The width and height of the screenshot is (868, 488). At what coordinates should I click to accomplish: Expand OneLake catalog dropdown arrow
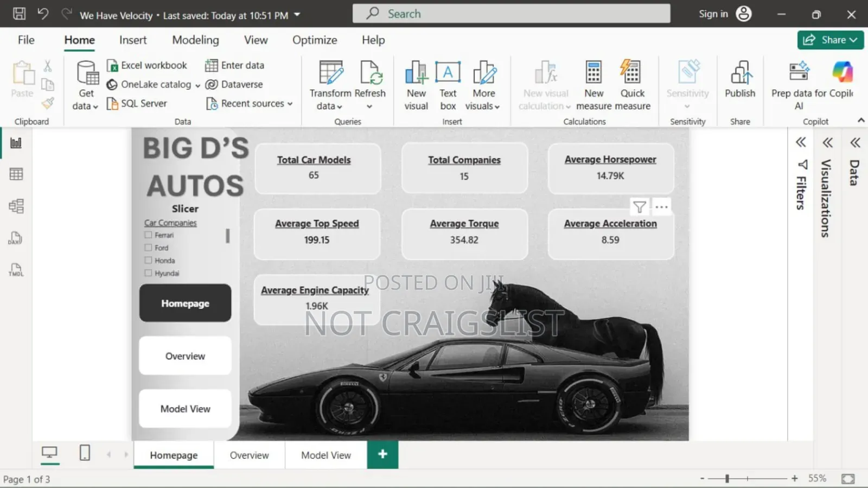198,85
